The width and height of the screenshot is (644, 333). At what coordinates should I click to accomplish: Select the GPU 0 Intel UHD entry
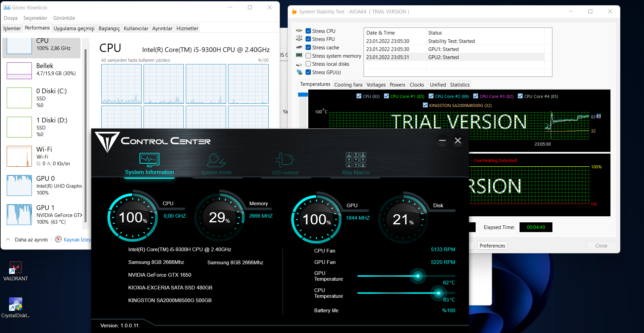(41, 185)
